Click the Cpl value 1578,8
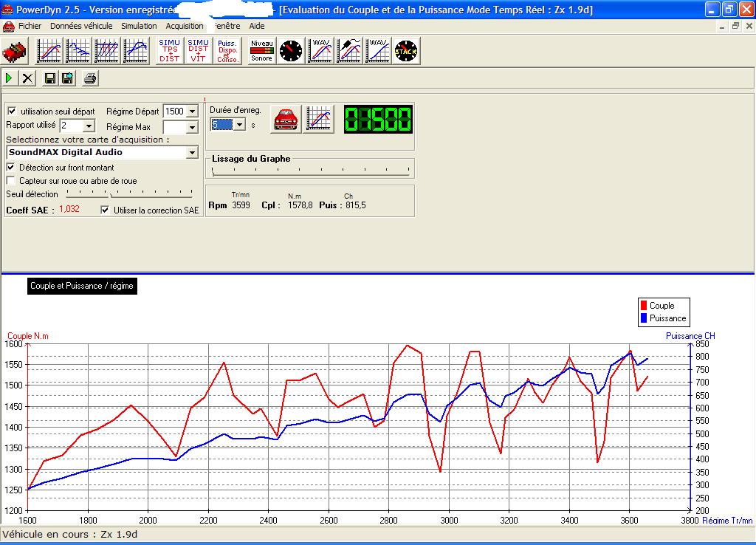 (300, 205)
